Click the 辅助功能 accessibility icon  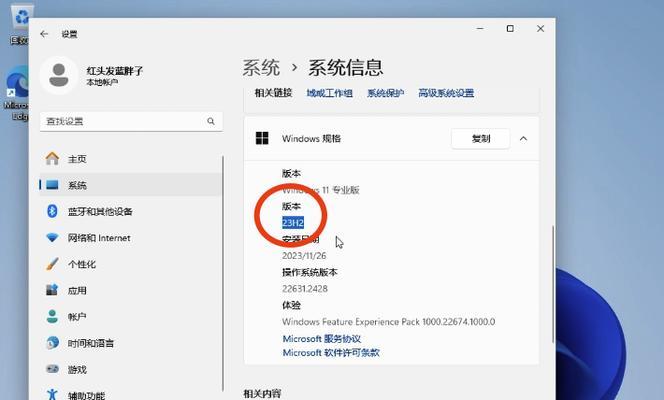point(52,394)
